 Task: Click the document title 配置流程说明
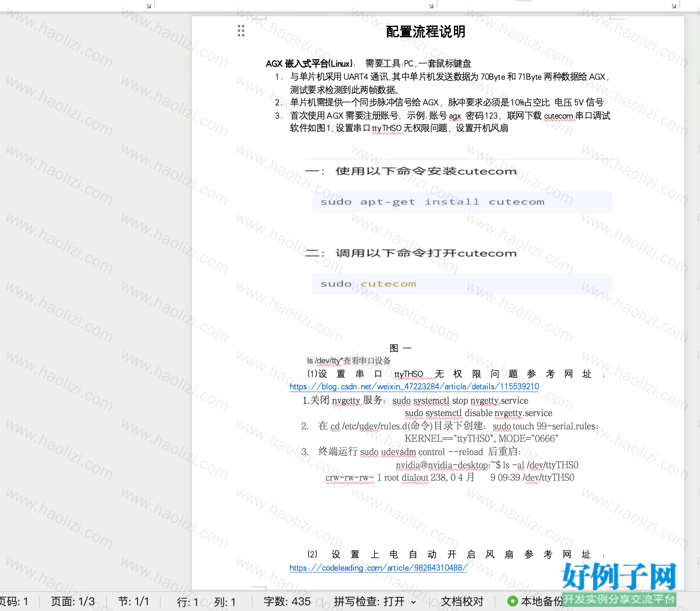click(425, 31)
